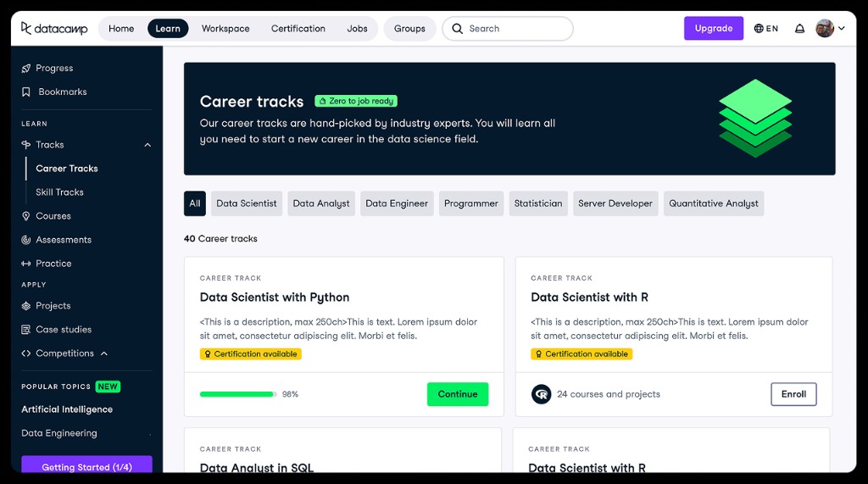
Task: Click the search magnifier icon
Action: [x=457, y=28]
